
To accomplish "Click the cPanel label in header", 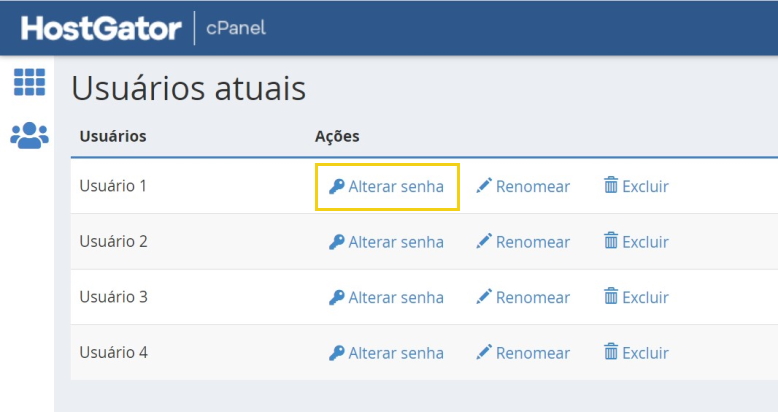I will tap(236, 28).
